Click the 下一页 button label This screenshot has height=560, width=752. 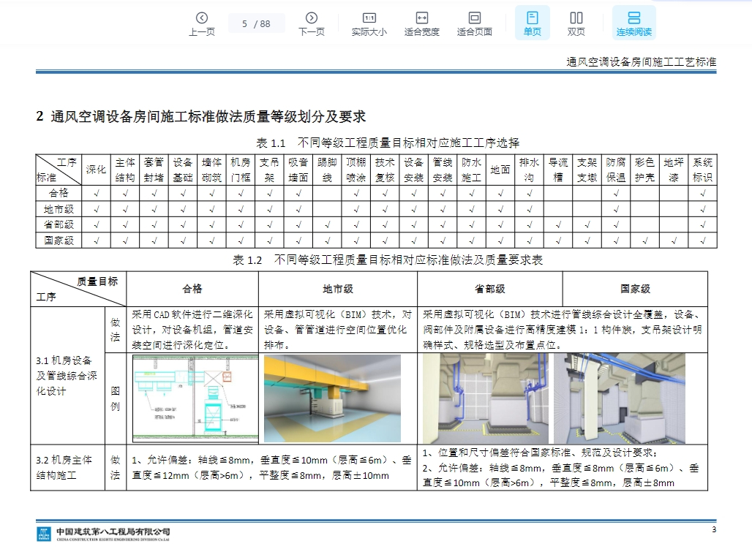pyautogui.click(x=311, y=32)
